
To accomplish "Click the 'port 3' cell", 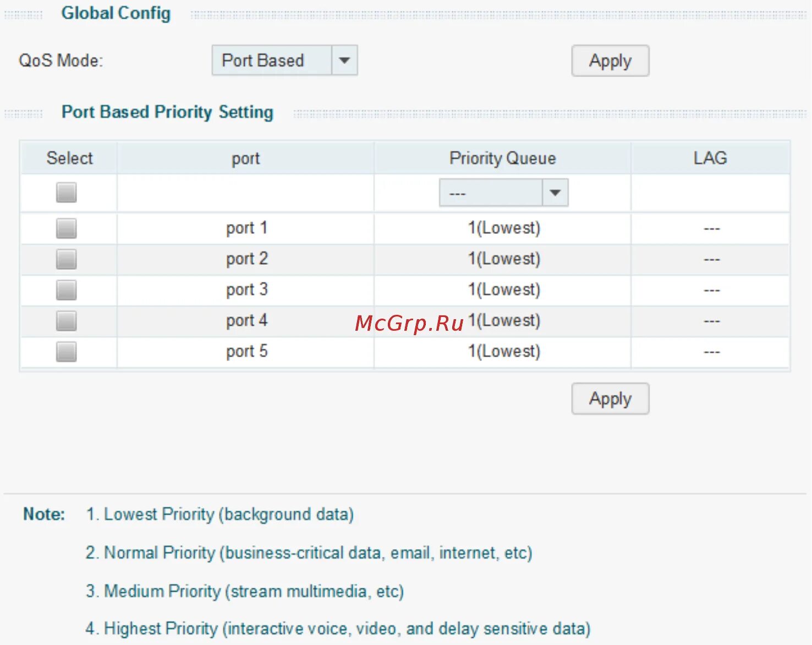I will click(x=246, y=289).
